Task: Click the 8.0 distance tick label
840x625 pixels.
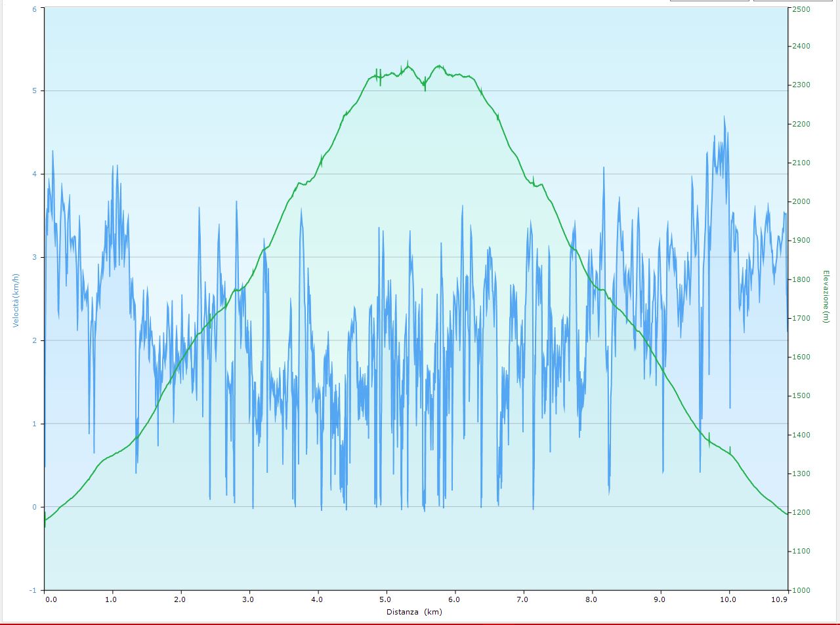Action: (591, 599)
